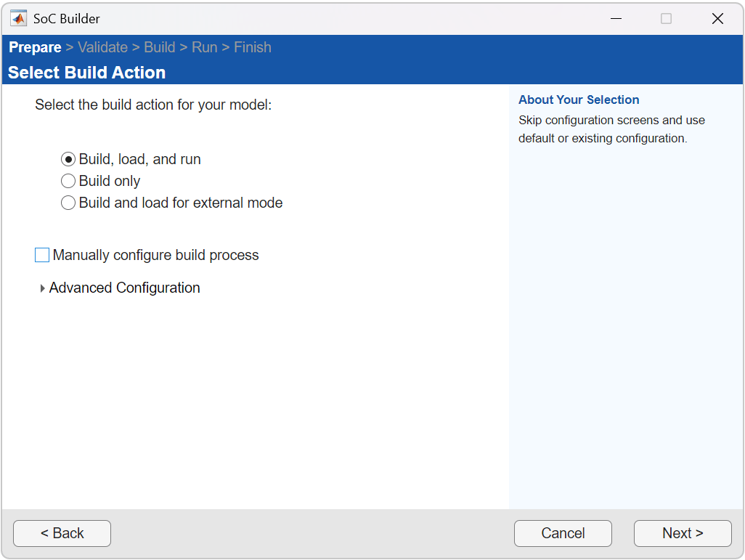Click the About Your Selection heading

[579, 100]
